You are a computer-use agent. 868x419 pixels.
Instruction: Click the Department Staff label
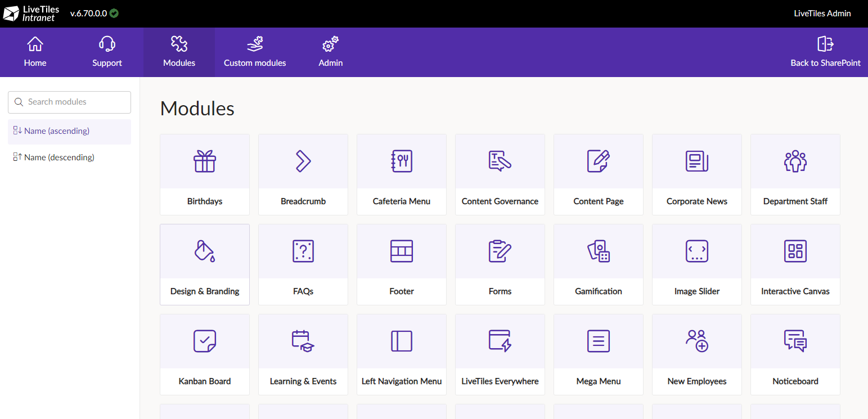click(x=795, y=201)
